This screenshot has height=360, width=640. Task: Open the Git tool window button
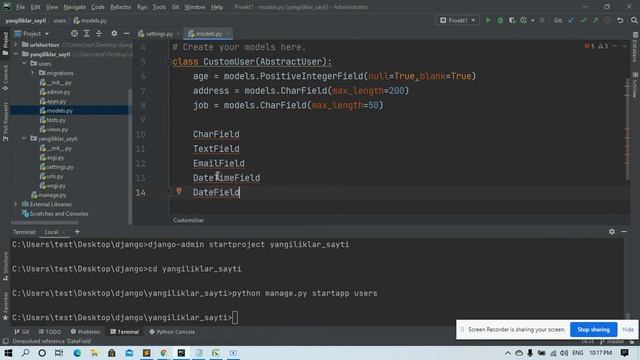click(x=22, y=332)
